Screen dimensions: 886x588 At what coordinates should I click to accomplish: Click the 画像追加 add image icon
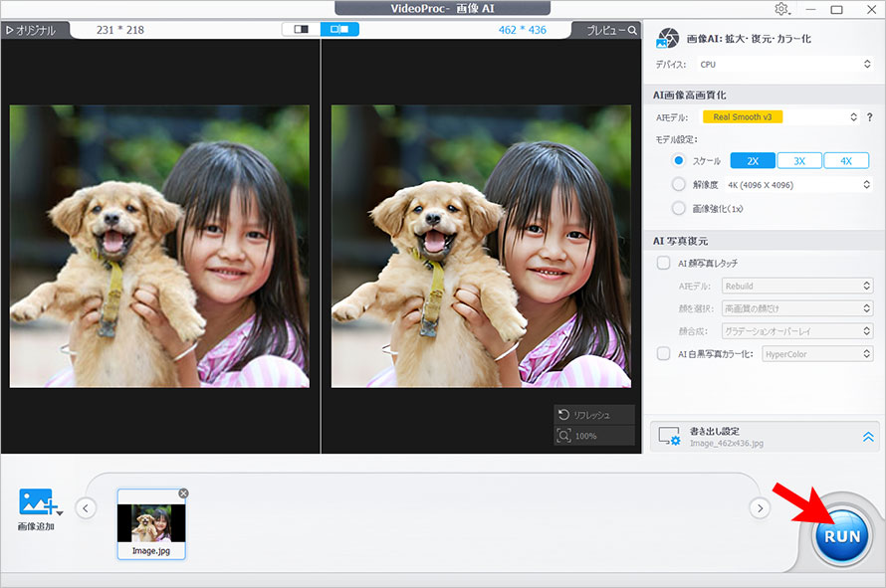tap(37, 501)
